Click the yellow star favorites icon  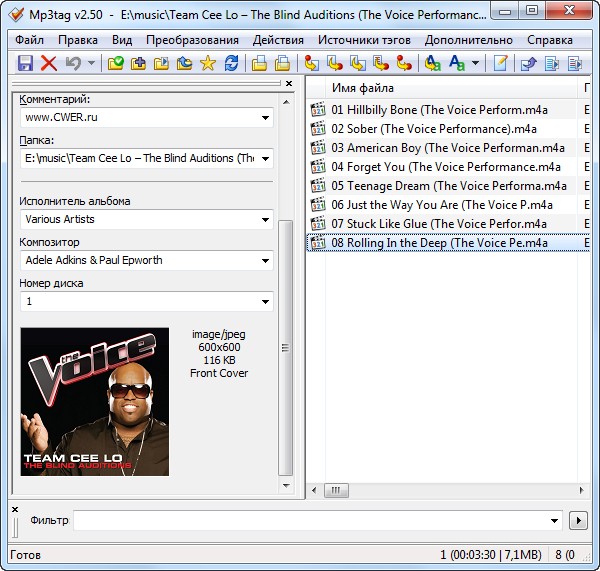[x=208, y=63]
